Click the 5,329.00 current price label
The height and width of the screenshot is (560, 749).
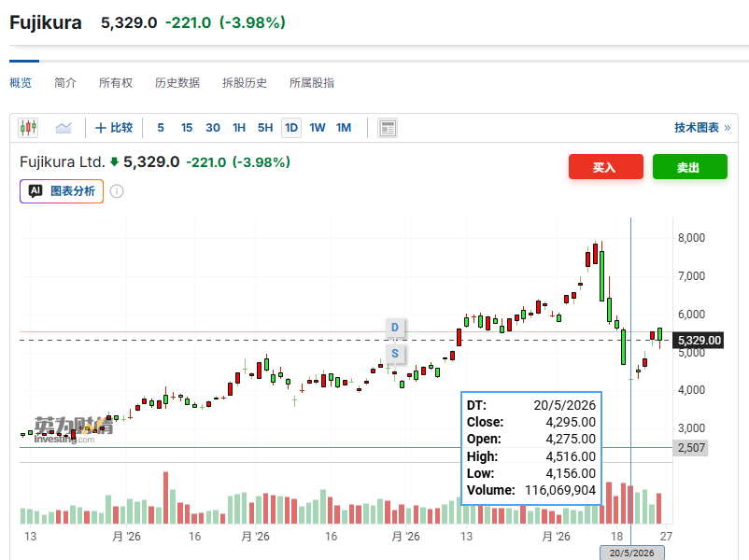[699, 341]
